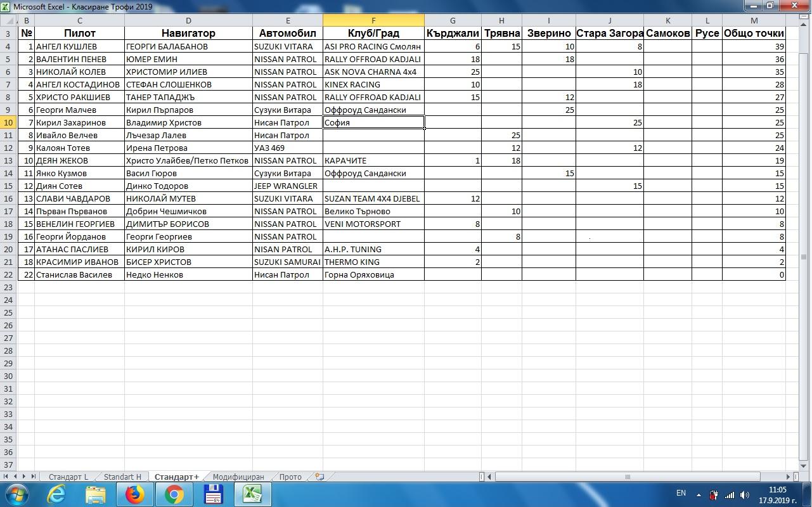Select the Общо точки header cell
The height and width of the screenshot is (507, 812).
(x=754, y=33)
